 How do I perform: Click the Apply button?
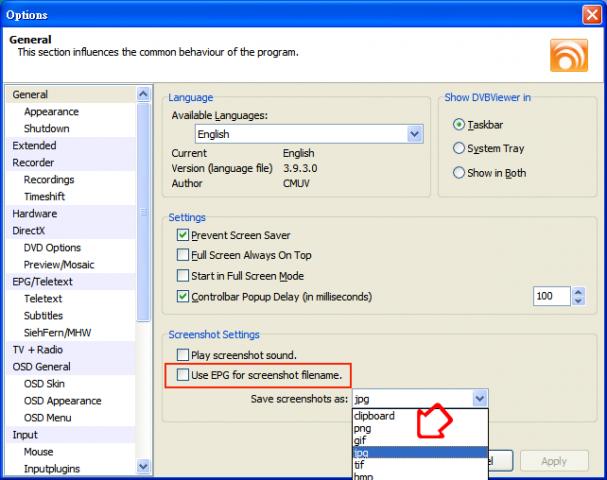point(553,461)
